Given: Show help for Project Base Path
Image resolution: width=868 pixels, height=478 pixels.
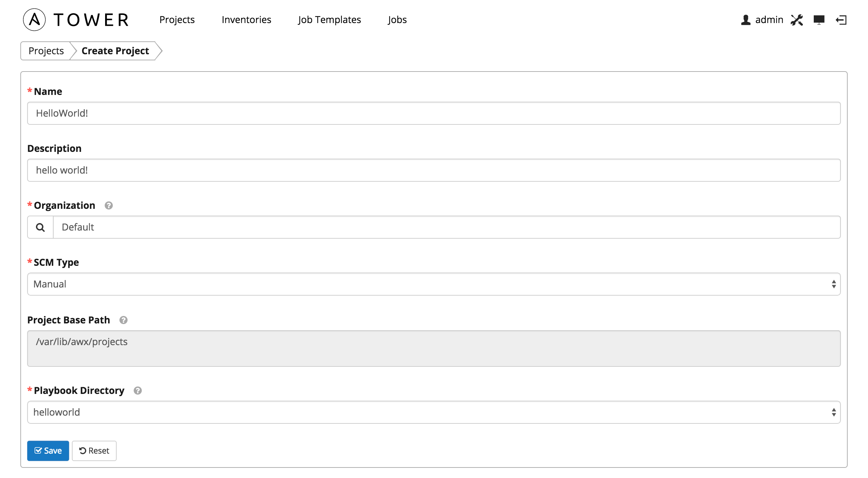Looking at the screenshot, I should click(x=123, y=320).
